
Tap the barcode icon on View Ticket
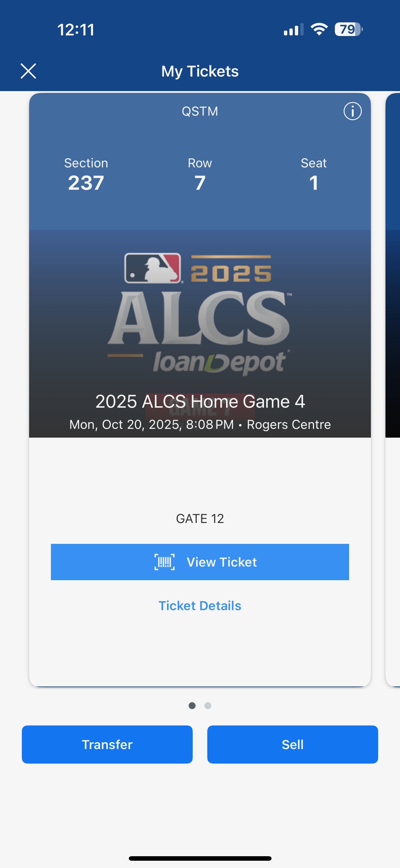[165, 562]
